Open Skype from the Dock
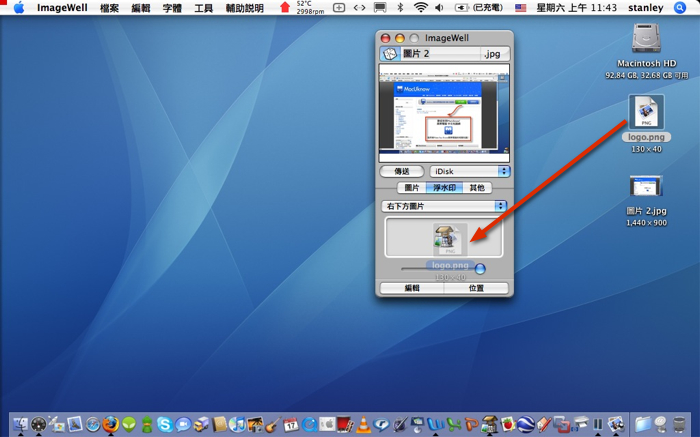 tap(164, 424)
